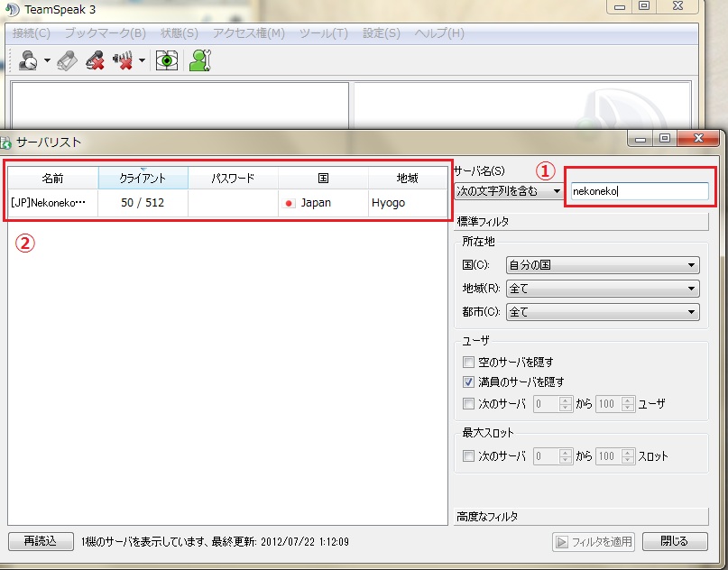Viewport: 728px width, 570px height.
Task: Enable 空のサーバを隠す checkbox
Action: coord(468,362)
